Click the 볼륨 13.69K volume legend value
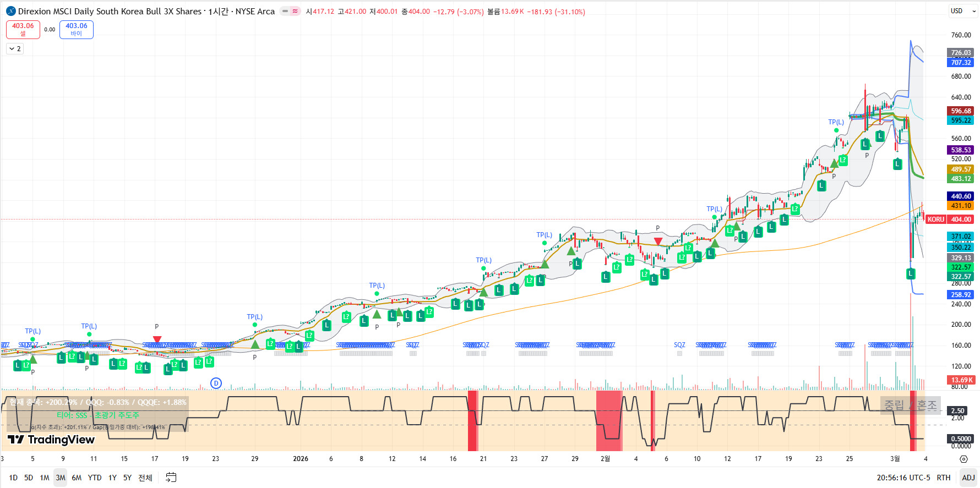Screen dimensions: 980x488 point(505,12)
